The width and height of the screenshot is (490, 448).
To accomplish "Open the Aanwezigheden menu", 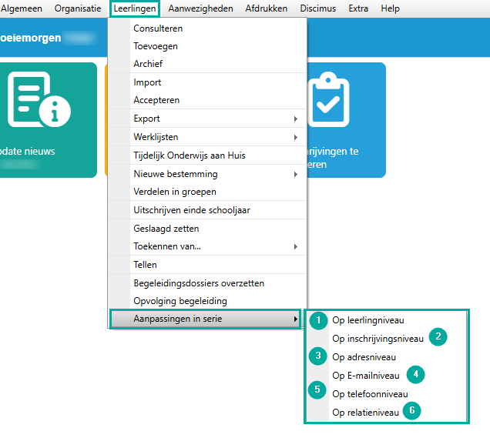I will [x=202, y=8].
